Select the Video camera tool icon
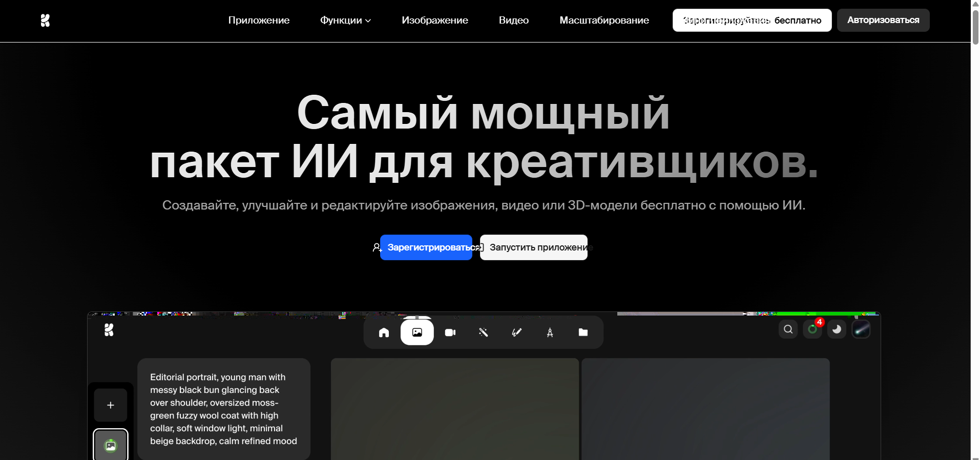 [450, 332]
